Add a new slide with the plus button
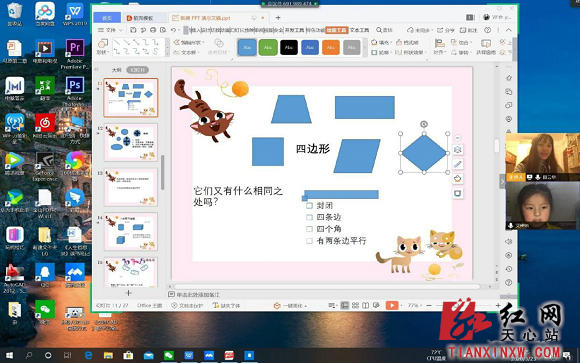 point(129,293)
